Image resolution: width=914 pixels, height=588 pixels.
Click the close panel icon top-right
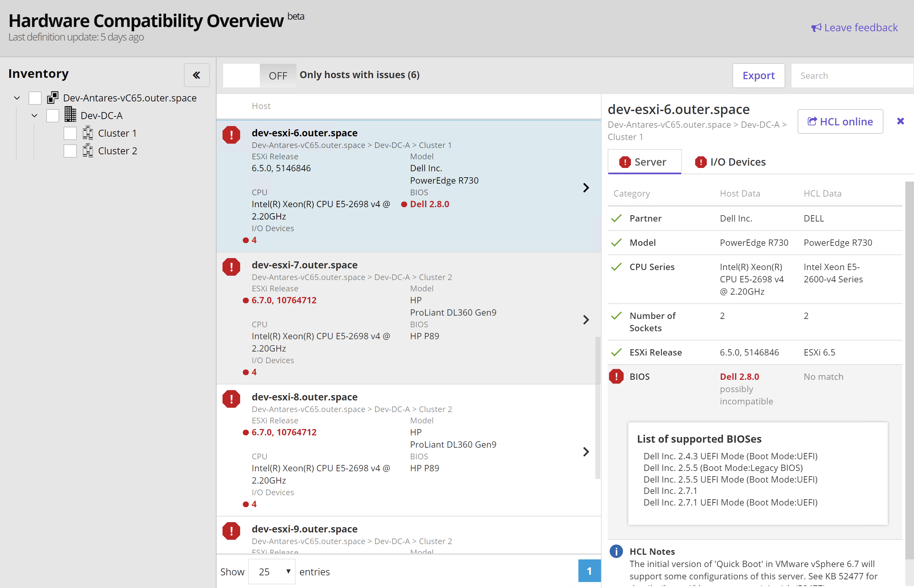[900, 121]
